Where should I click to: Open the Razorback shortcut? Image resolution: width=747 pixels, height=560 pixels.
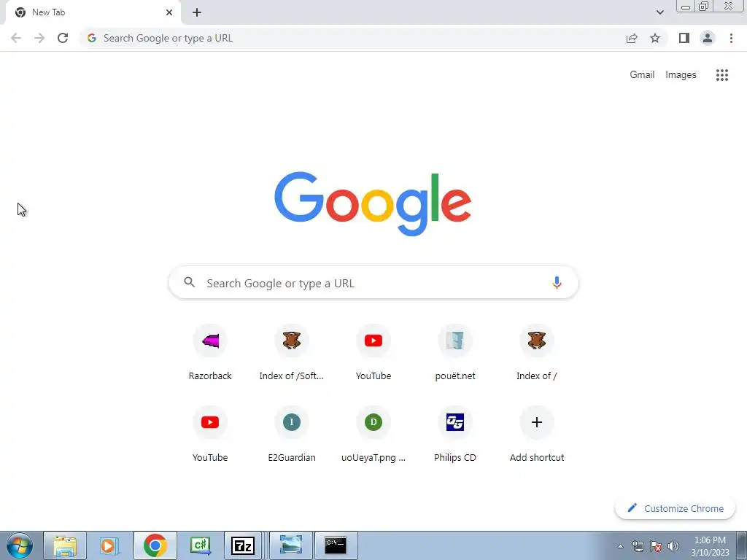point(210,353)
